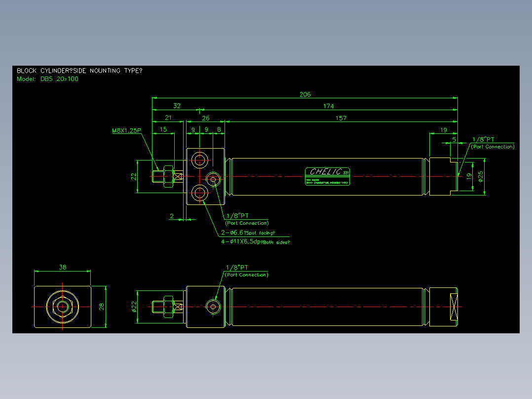Click the CHELIC nameplate on the cylinder

[x=327, y=177]
